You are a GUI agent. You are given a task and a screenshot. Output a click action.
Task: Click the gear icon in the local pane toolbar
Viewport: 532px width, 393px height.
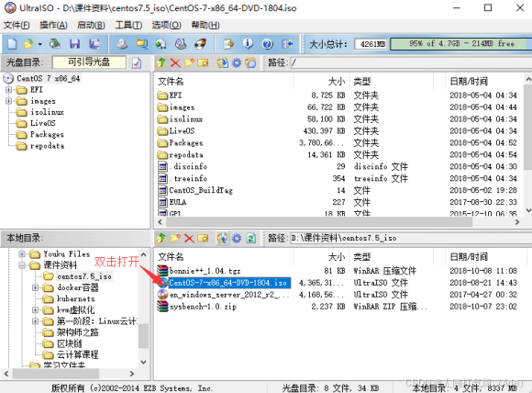pyautogui.click(x=237, y=238)
